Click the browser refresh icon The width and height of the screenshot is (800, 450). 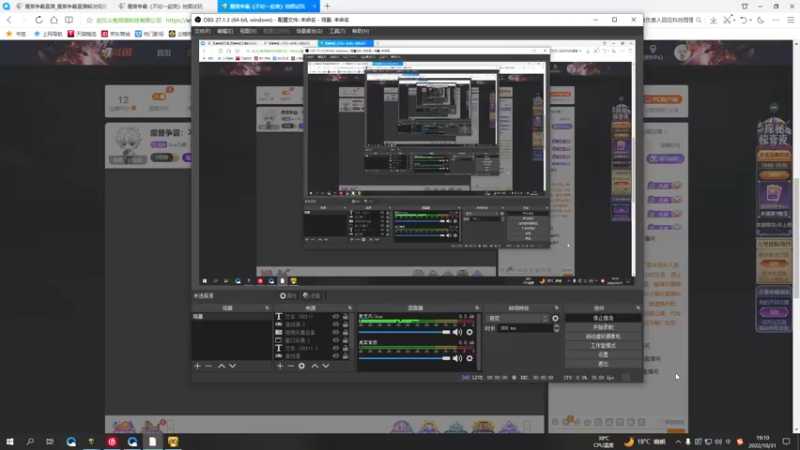(x=39, y=20)
